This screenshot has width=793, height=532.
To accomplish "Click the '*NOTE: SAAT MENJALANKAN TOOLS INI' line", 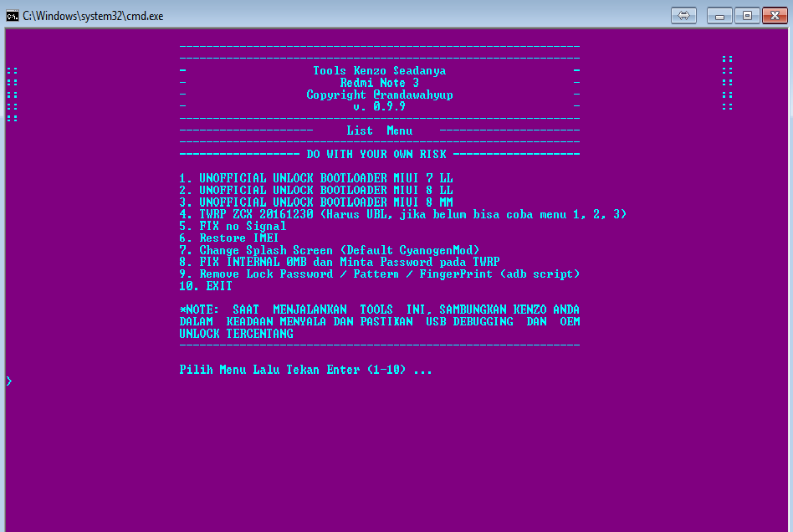I will pyautogui.click(x=379, y=309).
